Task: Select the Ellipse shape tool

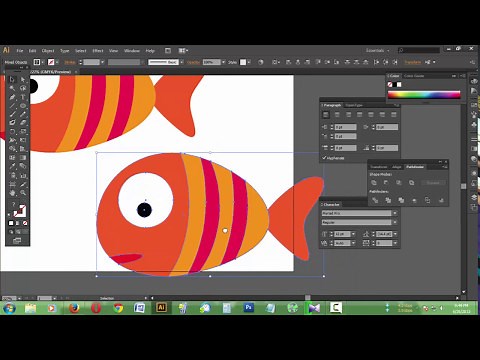Action: click(x=23, y=106)
